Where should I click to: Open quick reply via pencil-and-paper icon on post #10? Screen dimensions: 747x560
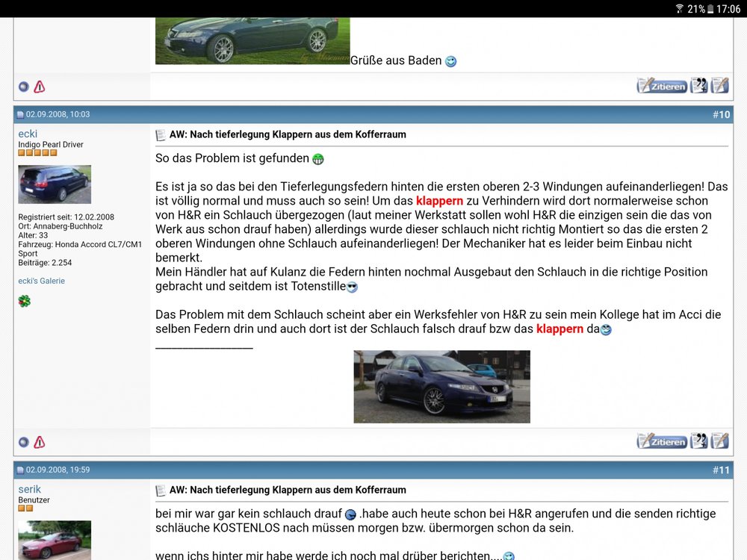click(719, 441)
